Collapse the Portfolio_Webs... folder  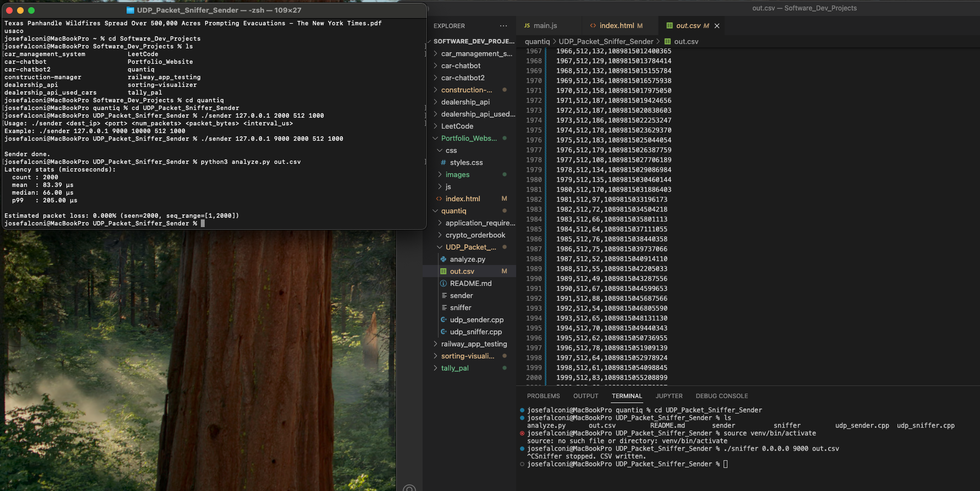(x=436, y=138)
